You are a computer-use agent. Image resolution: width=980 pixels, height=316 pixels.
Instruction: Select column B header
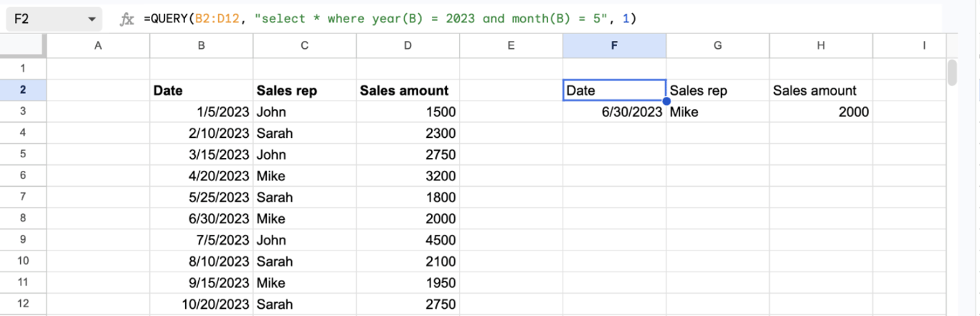click(202, 45)
